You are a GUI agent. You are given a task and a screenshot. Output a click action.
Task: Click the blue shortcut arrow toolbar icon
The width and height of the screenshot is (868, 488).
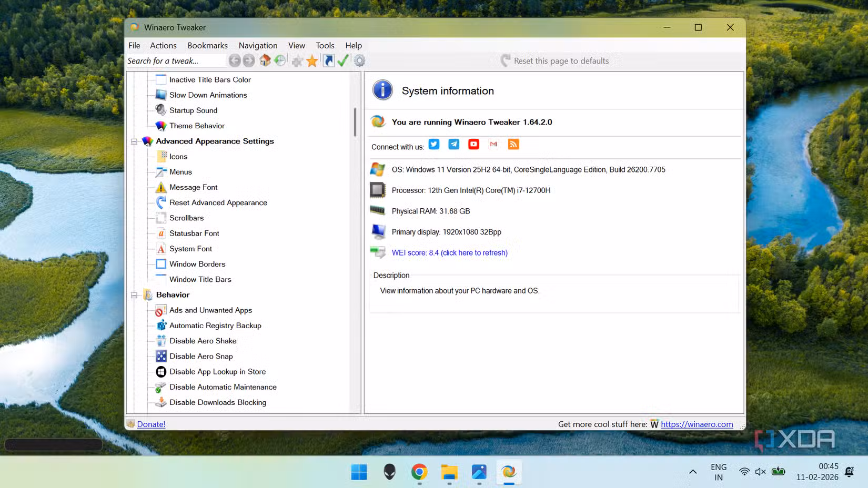pyautogui.click(x=329, y=60)
